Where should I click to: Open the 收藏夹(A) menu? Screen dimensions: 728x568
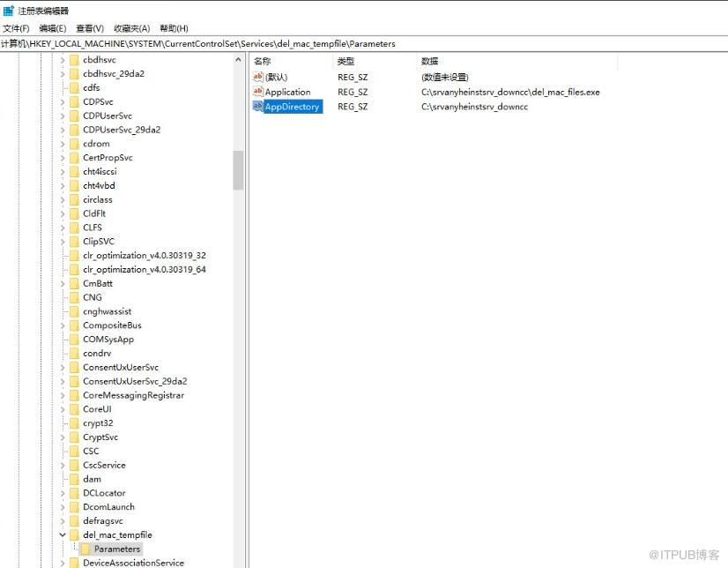click(132, 28)
